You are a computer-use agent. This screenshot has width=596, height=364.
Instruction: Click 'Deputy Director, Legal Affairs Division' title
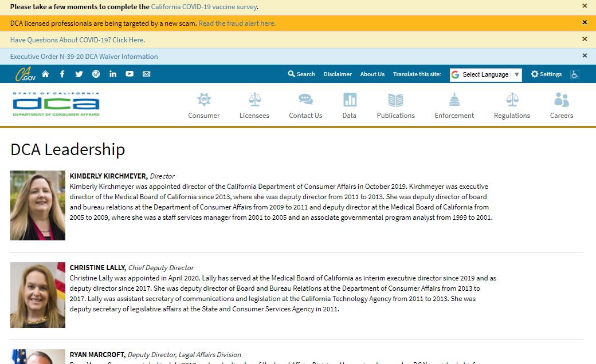pyautogui.click(x=185, y=354)
